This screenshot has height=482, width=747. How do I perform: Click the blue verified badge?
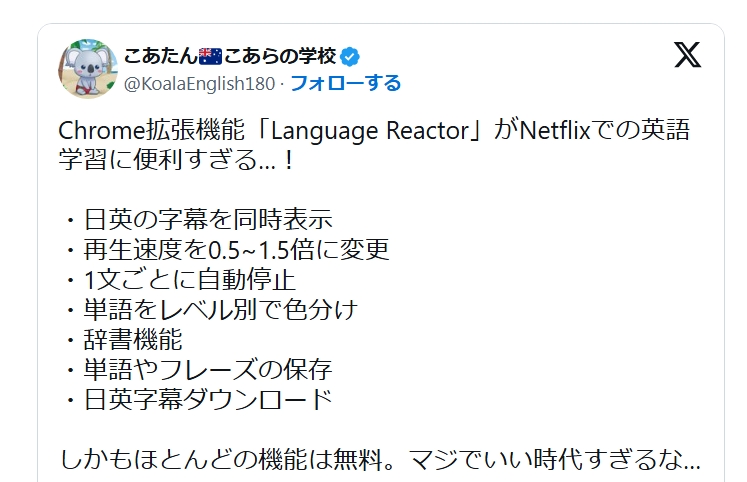pyautogui.click(x=350, y=57)
